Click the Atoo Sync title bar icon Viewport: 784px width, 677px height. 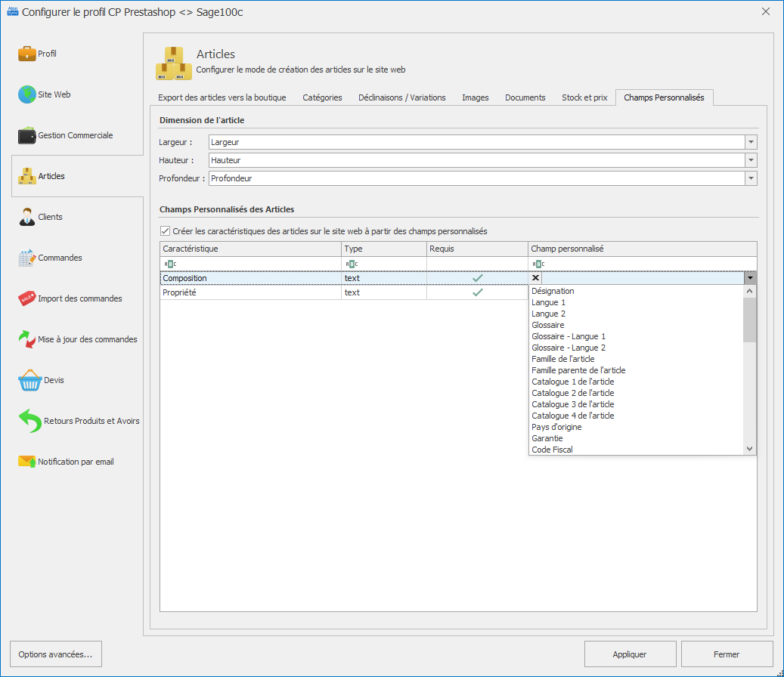(13, 11)
